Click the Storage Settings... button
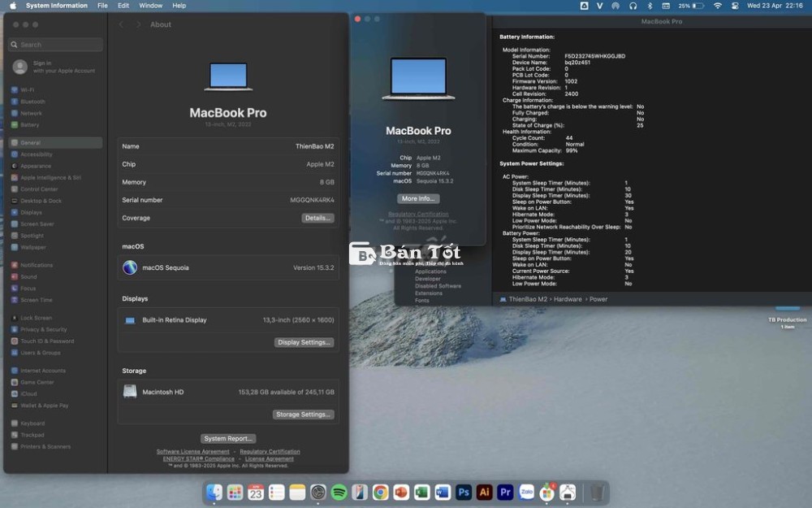This screenshot has width=812, height=508. (304, 415)
